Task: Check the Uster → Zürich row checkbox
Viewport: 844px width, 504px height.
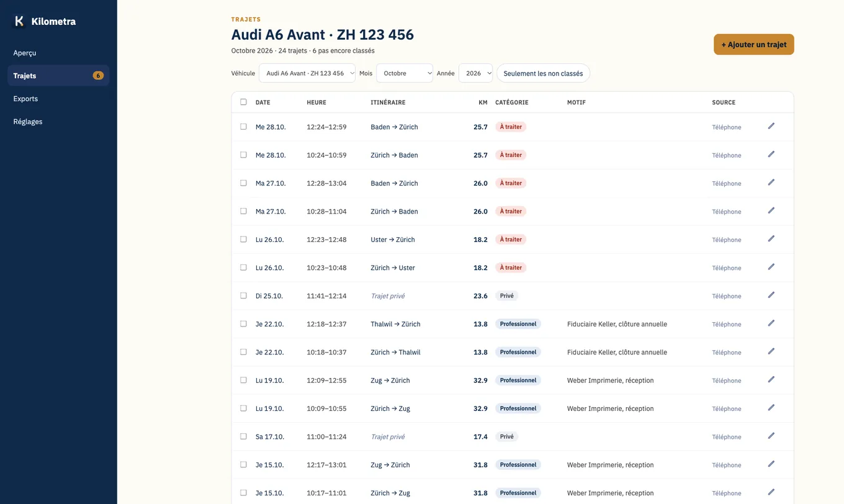Action: click(x=243, y=239)
